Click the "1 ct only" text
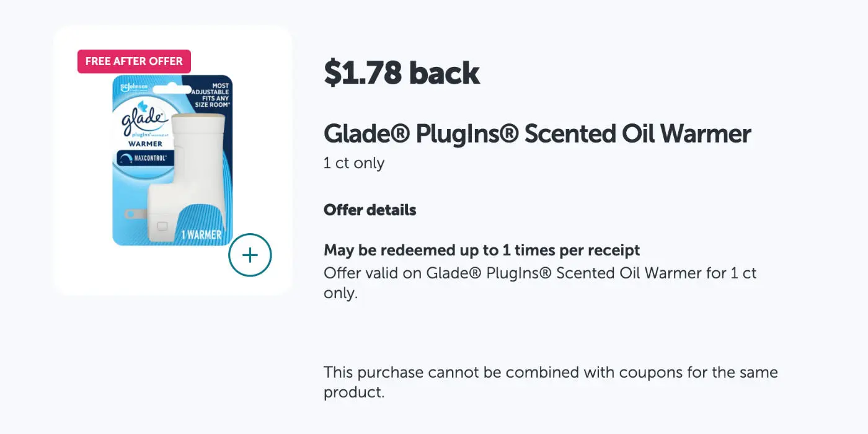This screenshot has width=868, height=434. 354,163
